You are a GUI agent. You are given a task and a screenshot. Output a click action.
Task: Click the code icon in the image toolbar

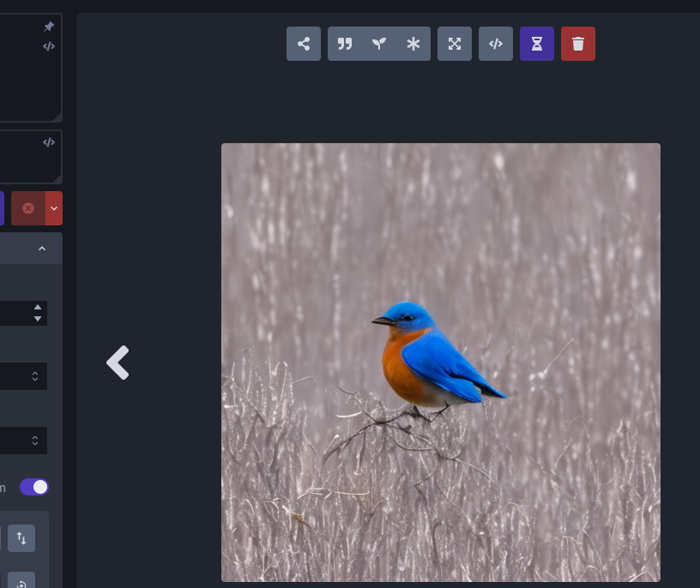pyautogui.click(x=496, y=44)
